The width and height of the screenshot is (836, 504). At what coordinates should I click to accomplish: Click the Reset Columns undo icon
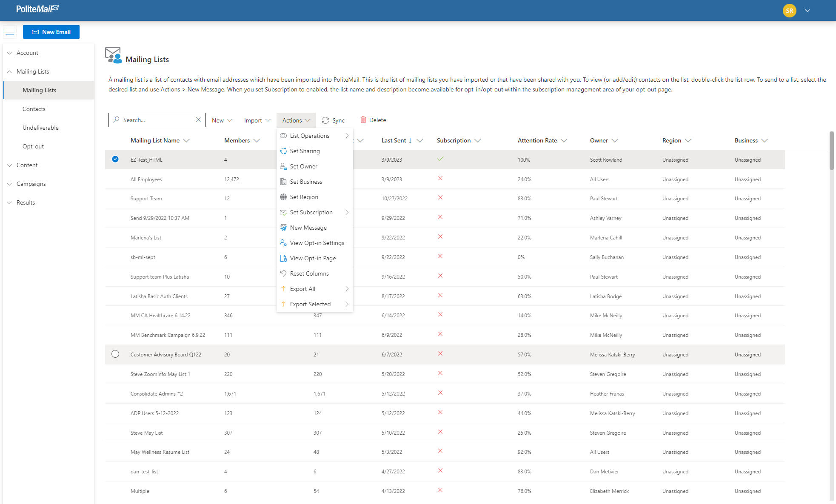tap(283, 273)
